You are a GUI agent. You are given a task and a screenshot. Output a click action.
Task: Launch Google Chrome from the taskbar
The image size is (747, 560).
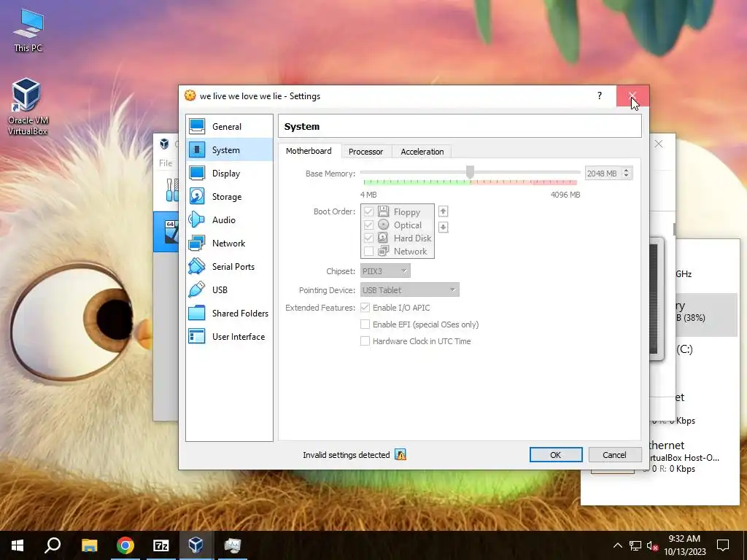pyautogui.click(x=125, y=545)
